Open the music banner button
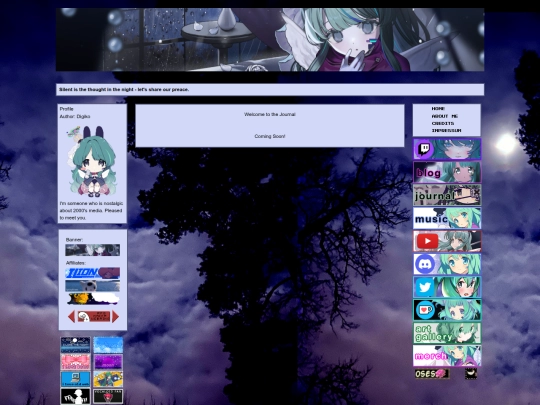 point(447,218)
